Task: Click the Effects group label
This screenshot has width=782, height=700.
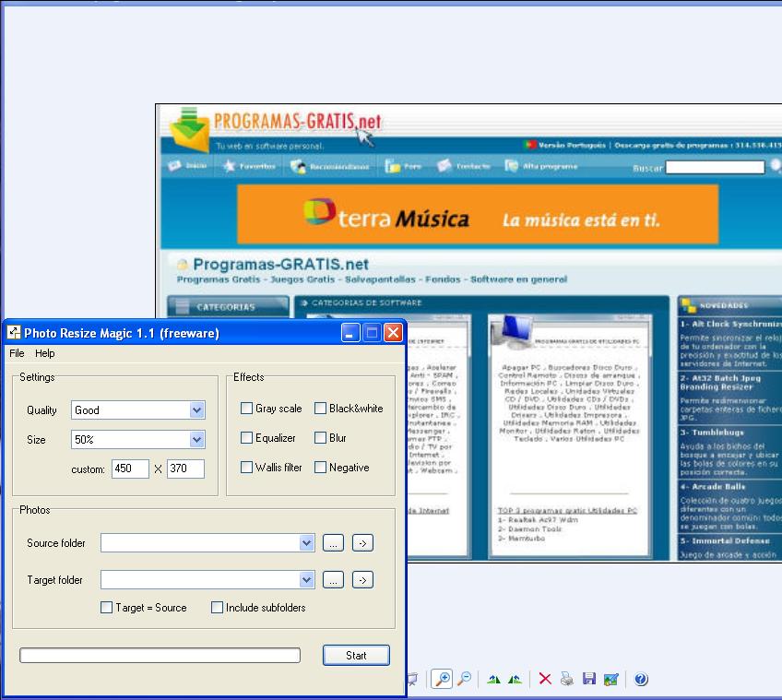Action: pos(249,377)
